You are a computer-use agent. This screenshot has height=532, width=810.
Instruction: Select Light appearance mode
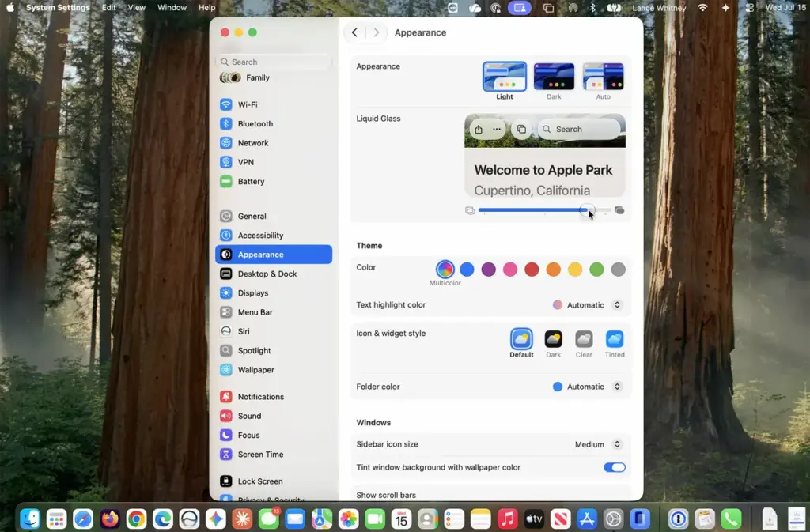[504, 81]
